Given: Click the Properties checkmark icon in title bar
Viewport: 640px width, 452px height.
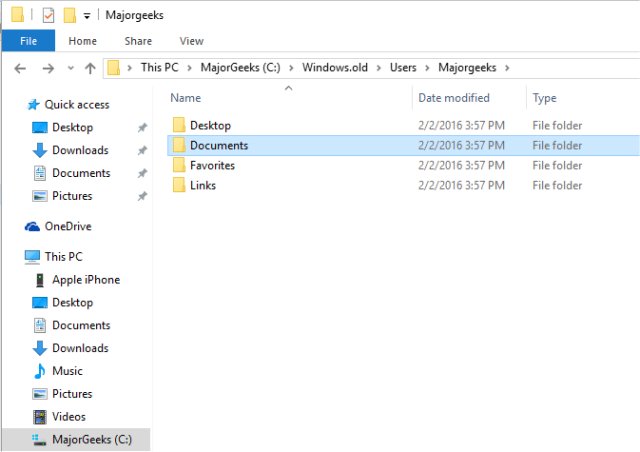Looking at the screenshot, I should point(48,16).
